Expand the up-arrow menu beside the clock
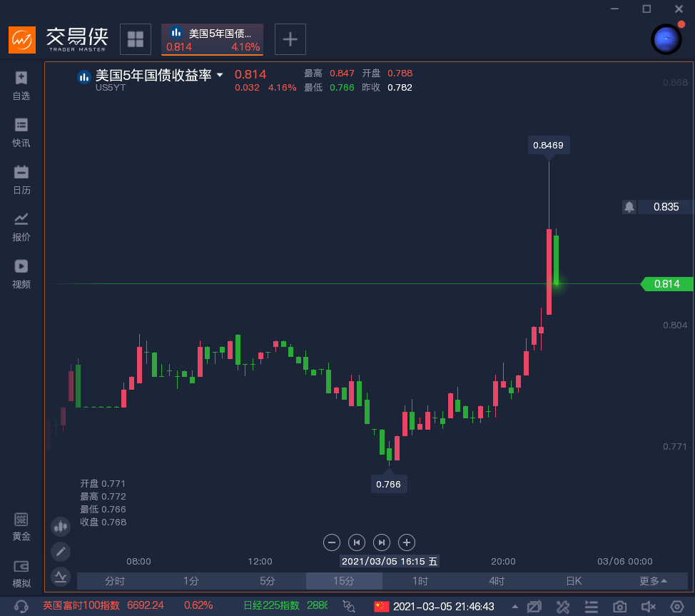This screenshot has height=616, width=695. (515, 607)
